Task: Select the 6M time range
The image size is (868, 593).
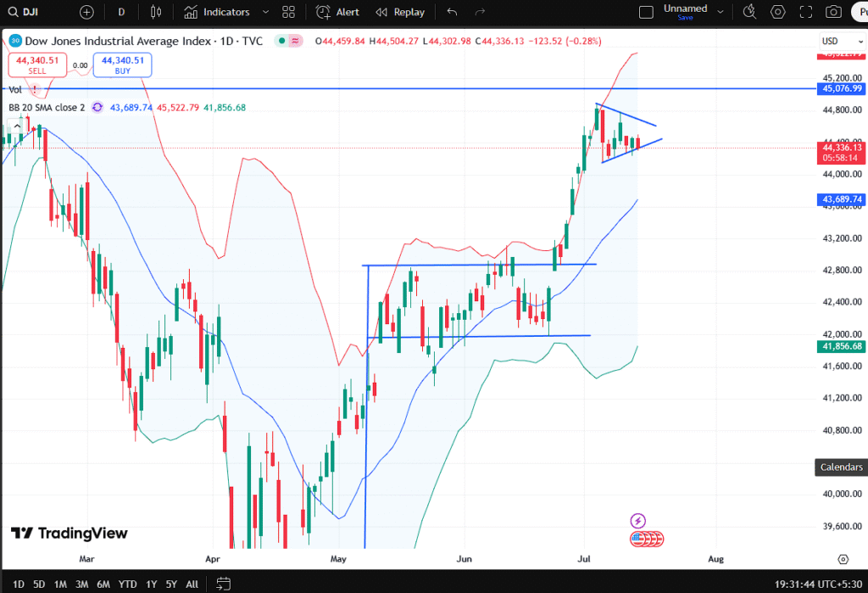Action: pos(103,585)
